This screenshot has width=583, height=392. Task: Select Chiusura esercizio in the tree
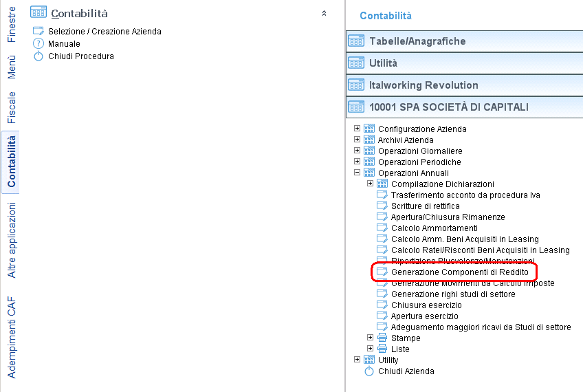pos(426,305)
